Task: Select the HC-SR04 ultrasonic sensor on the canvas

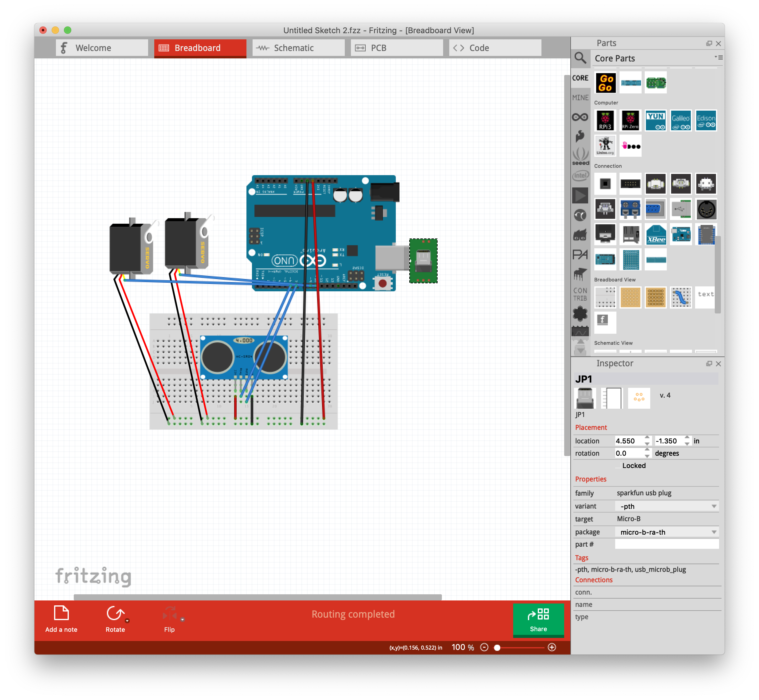Action: (244, 358)
